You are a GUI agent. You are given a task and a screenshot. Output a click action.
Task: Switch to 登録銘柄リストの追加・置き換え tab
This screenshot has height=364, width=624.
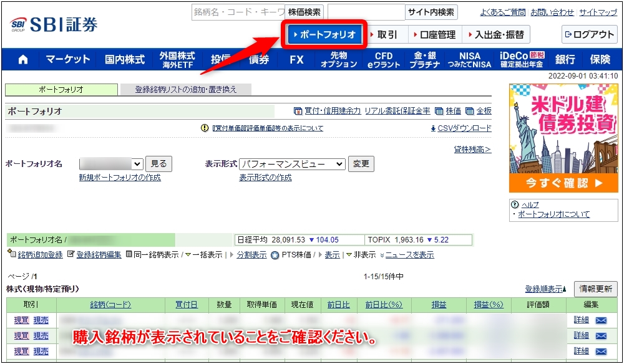point(186,90)
